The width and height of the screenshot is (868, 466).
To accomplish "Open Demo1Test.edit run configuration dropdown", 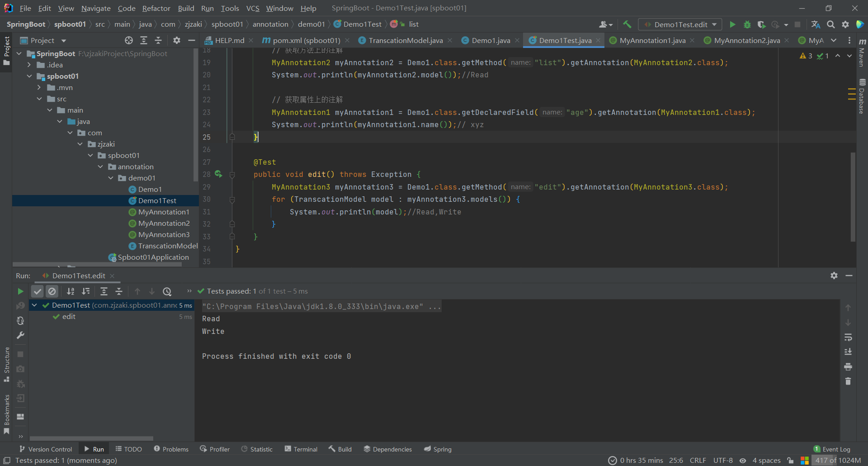I will (x=680, y=24).
